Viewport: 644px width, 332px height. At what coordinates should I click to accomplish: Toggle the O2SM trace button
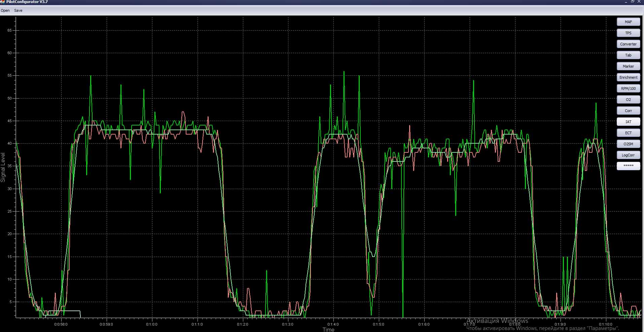coord(628,144)
